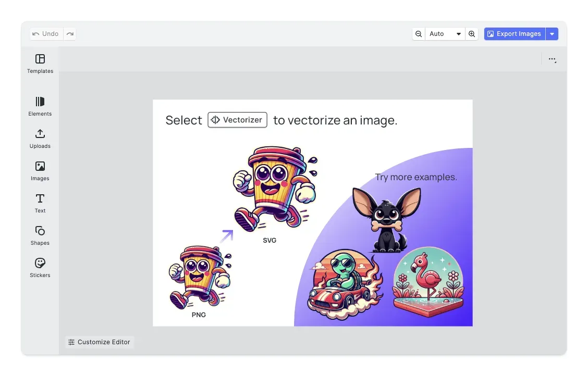The width and height of the screenshot is (588, 376).
Task: Open the Templates panel
Action: (40, 64)
